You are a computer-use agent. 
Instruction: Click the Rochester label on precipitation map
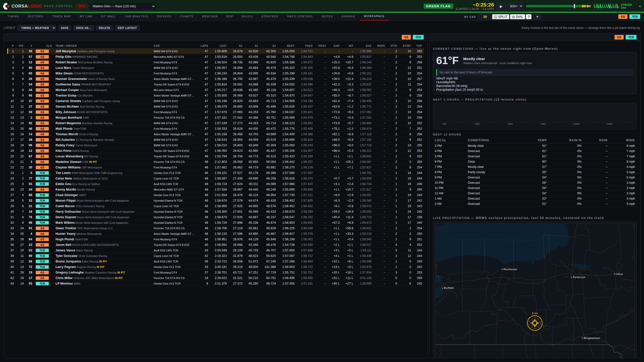coord(510,269)
